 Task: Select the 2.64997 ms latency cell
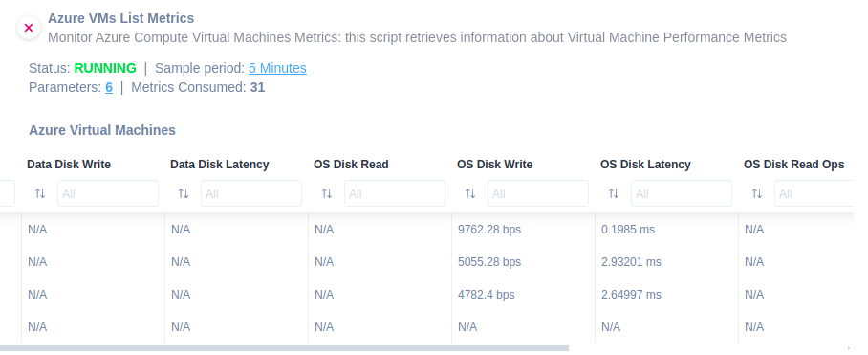click(x=631, y=295)
